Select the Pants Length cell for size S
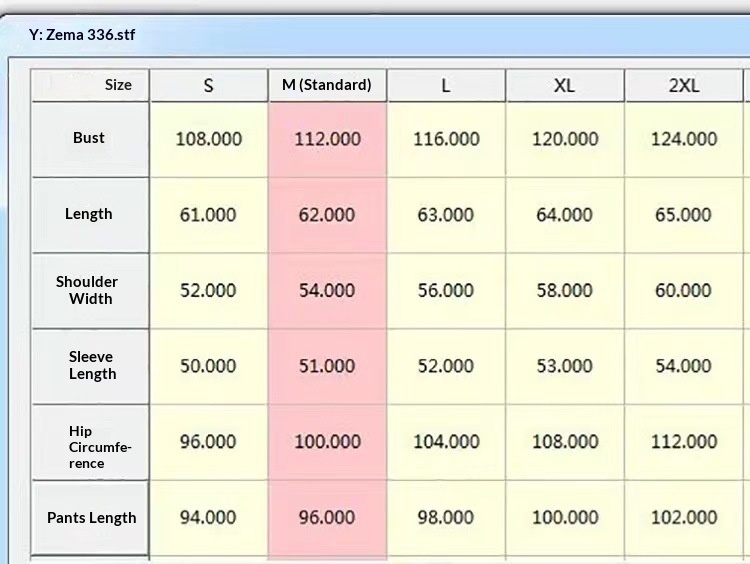 click(x=208, y=518)
